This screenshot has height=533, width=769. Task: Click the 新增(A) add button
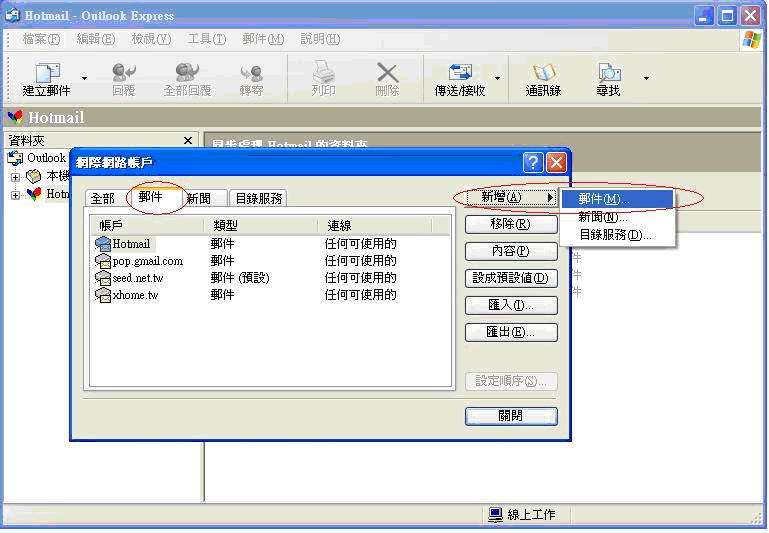click(510, 197)
